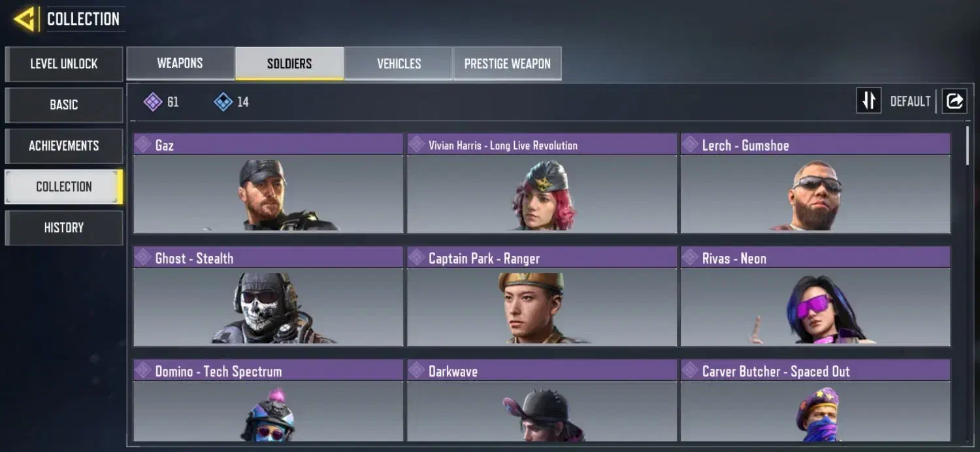980x452 pixels.
Task: Open the HISTORY section
Action: 64,228
